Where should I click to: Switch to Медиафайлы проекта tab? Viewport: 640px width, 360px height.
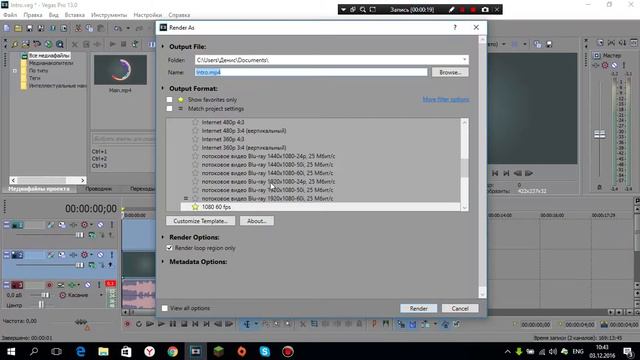click(39, 189)
